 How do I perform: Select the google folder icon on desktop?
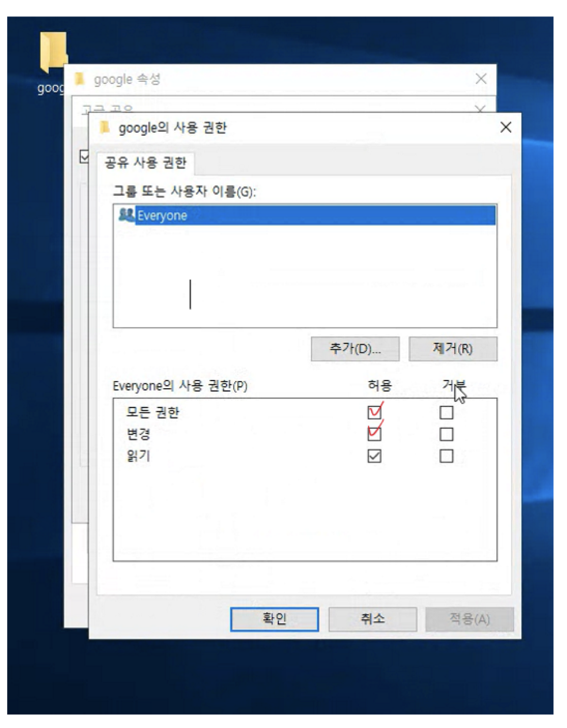point(53,52)
